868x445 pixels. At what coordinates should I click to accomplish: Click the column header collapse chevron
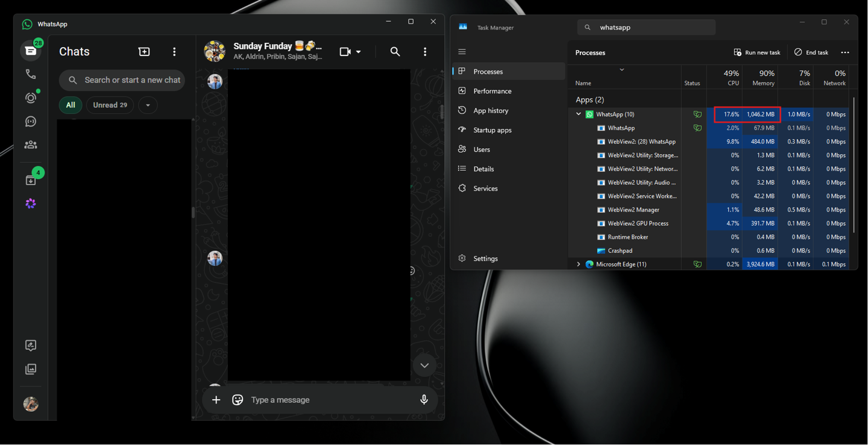click(621, 70)
